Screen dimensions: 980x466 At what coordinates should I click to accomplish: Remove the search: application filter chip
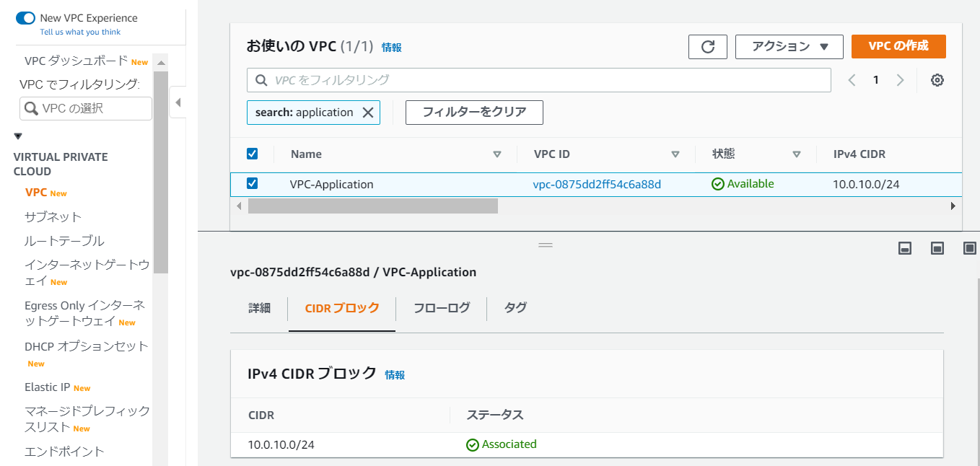point(367,113)
